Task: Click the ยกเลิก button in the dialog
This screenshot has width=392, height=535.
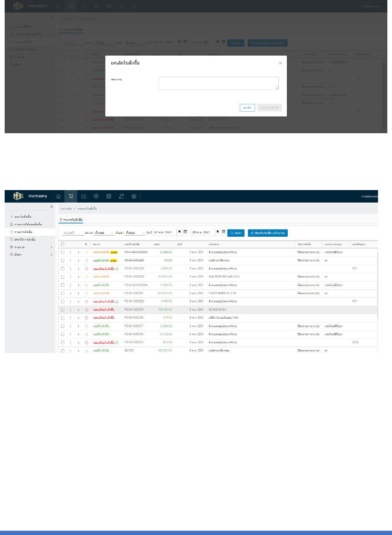Action: 247,108
